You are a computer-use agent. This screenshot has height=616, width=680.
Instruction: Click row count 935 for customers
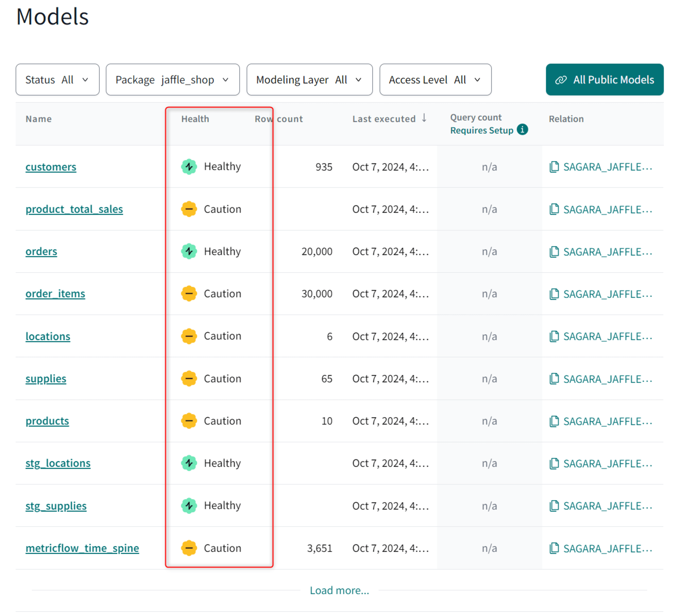pyautogui.click(x=324, y=167)
